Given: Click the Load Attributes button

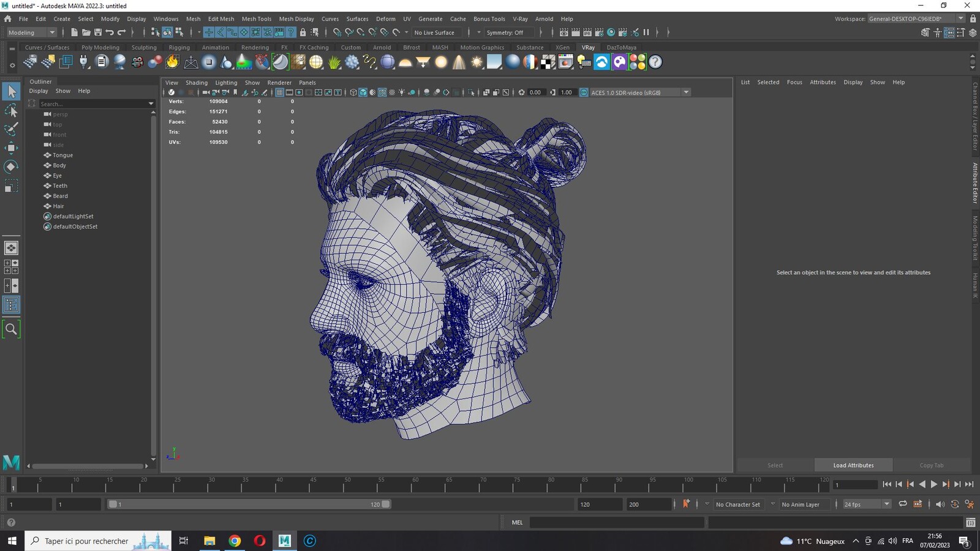Looking at the screenshot, I should (x=853, y=465).
